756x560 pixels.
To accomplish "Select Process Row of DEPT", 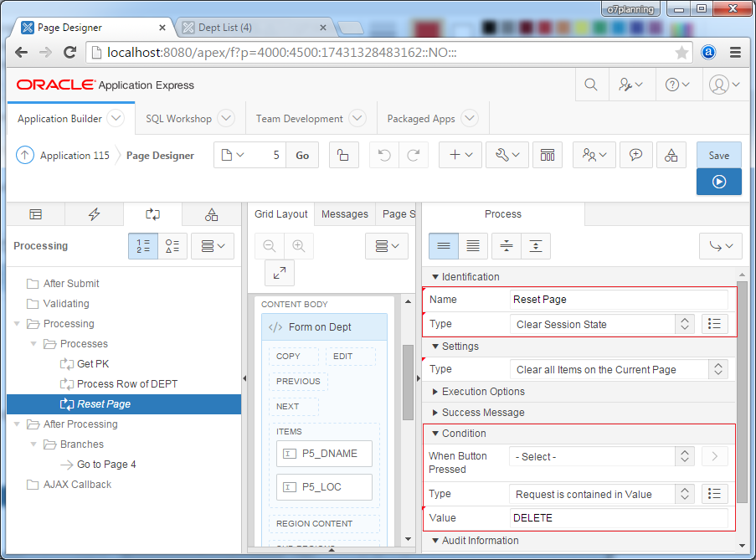I will (x=127, y=384).
